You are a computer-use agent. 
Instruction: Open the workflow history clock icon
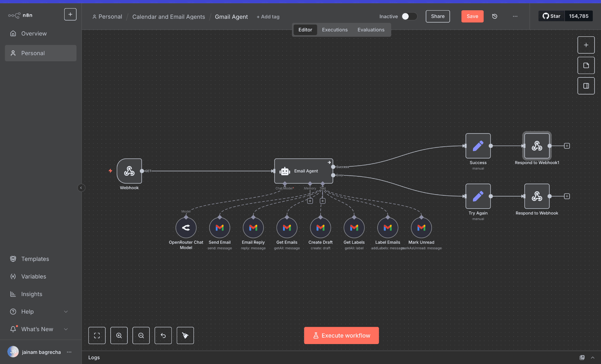(x=495, y=16)
